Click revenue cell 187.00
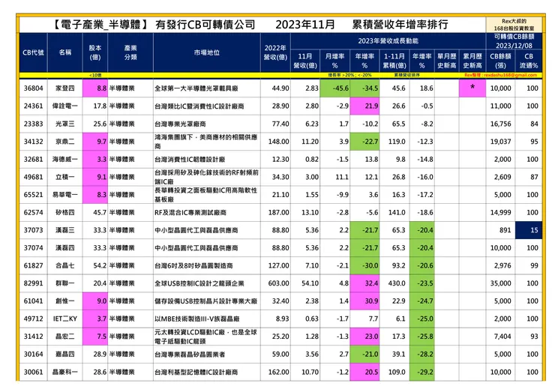Image resolution: width=555 pixels, height=392 pixels. pyautogui.click(x=275, y=212)
